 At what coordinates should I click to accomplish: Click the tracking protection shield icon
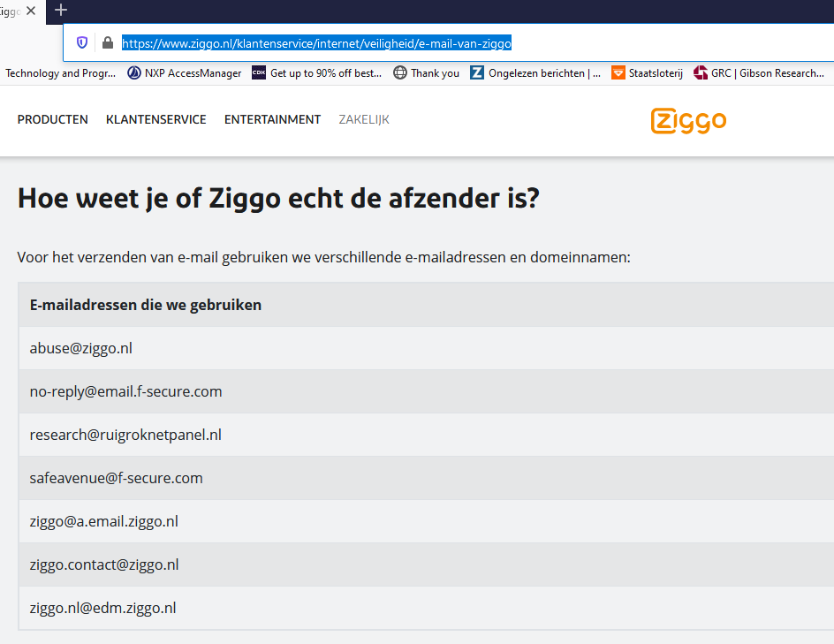coord(82,42)
